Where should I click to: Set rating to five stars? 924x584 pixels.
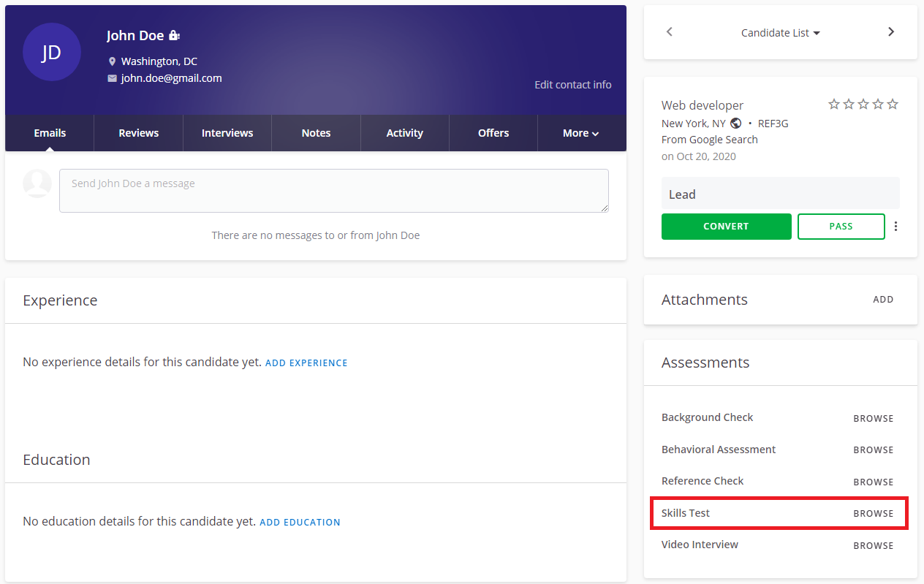tap(893, 105)
